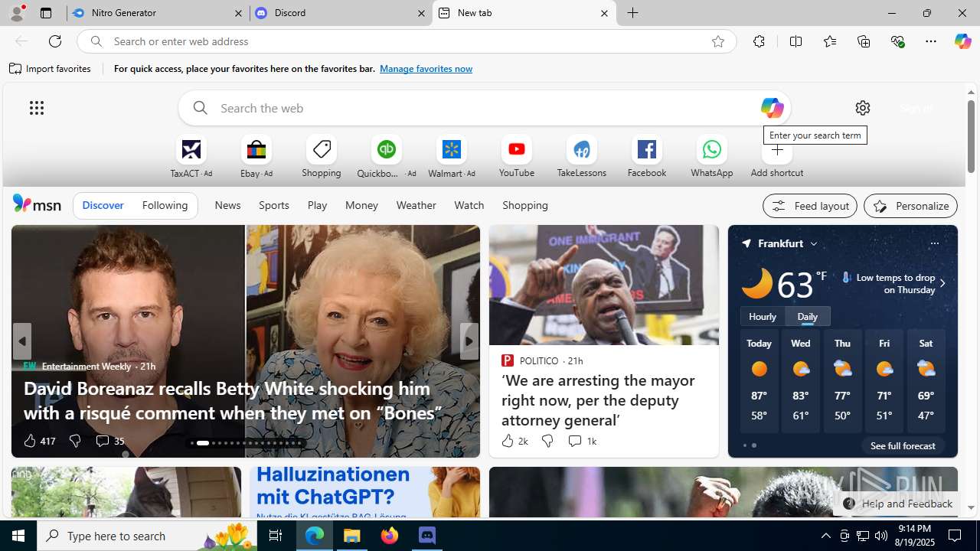Image resolution: width=980 pixels, height=551 pixels.
Task: Open the Sports menu item
Action: pyautogui.click(x=274, y=205)
